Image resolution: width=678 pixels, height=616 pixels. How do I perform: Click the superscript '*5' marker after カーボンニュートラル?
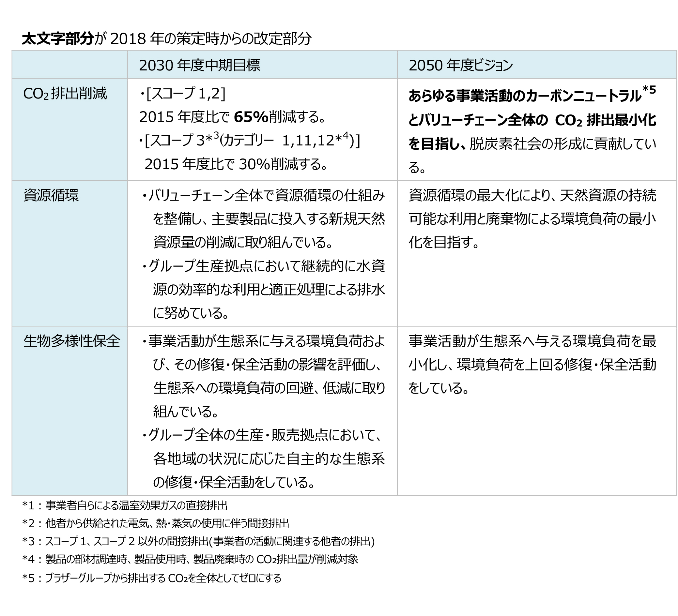click(649, 90)
